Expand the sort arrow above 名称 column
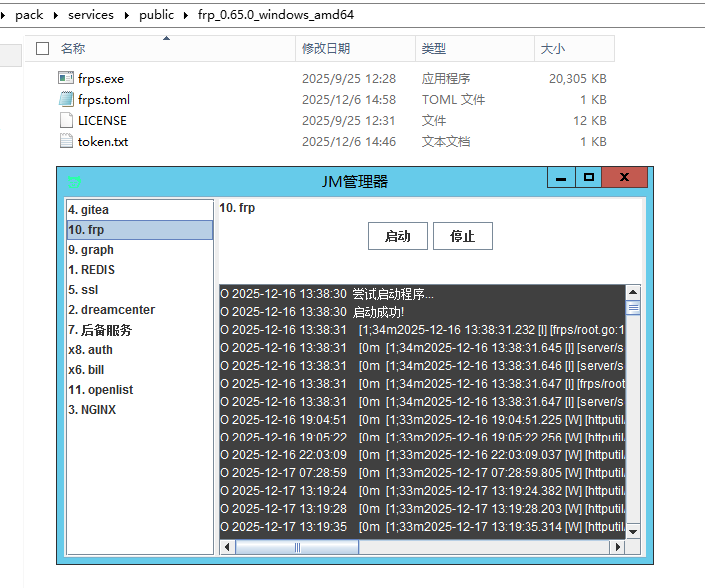The width and height of the screenshot is (705, 588). tap(166, 38)
